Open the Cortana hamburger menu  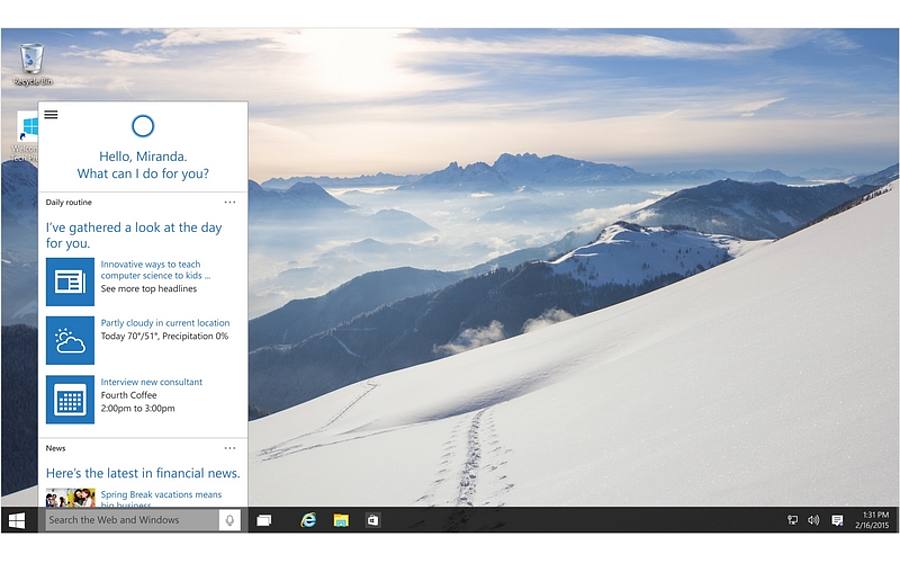pos(51,114)
